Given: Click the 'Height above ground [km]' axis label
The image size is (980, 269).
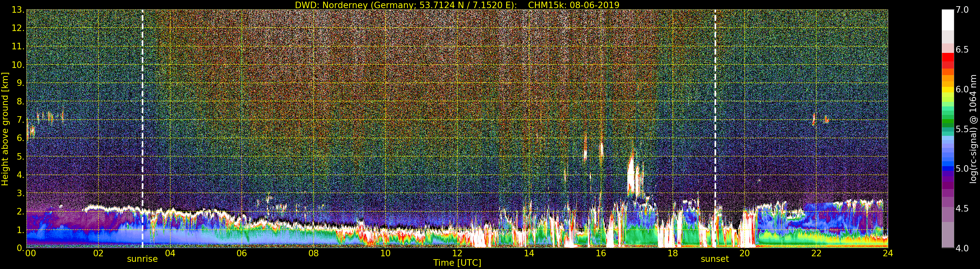Looking at the screenshot, I should click(5, 129).
